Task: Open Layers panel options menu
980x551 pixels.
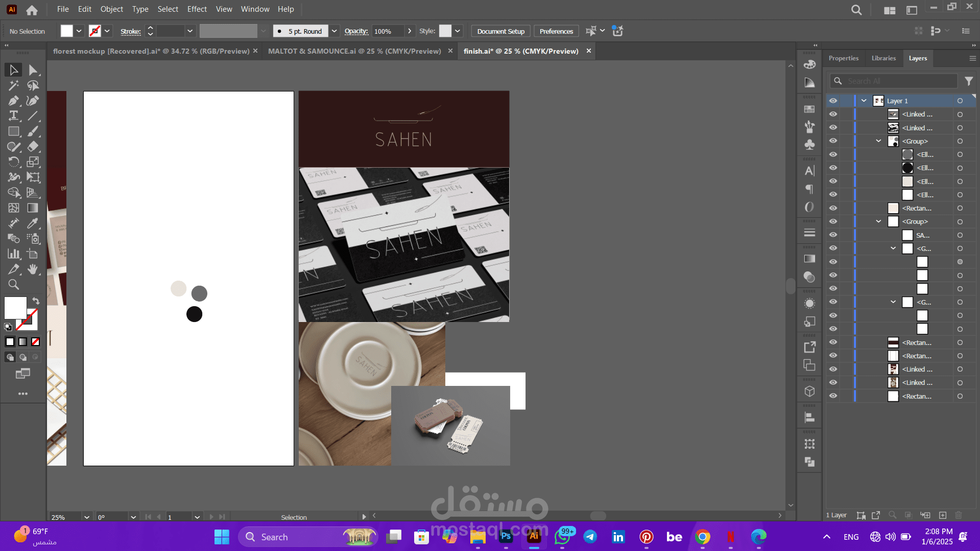Action: point(972,58)
